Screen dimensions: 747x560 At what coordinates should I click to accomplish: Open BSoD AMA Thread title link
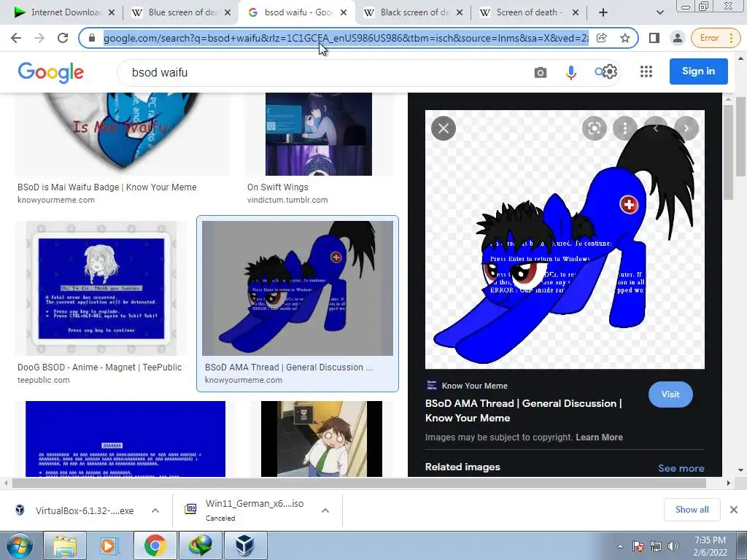tap(524, 411)
